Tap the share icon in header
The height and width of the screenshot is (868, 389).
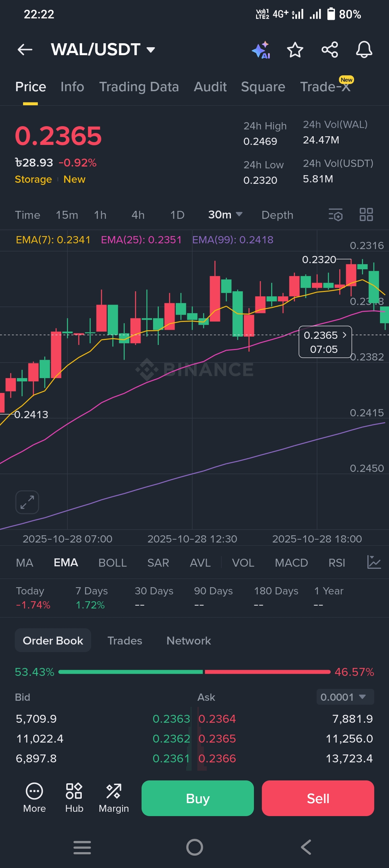coord(330,50)
